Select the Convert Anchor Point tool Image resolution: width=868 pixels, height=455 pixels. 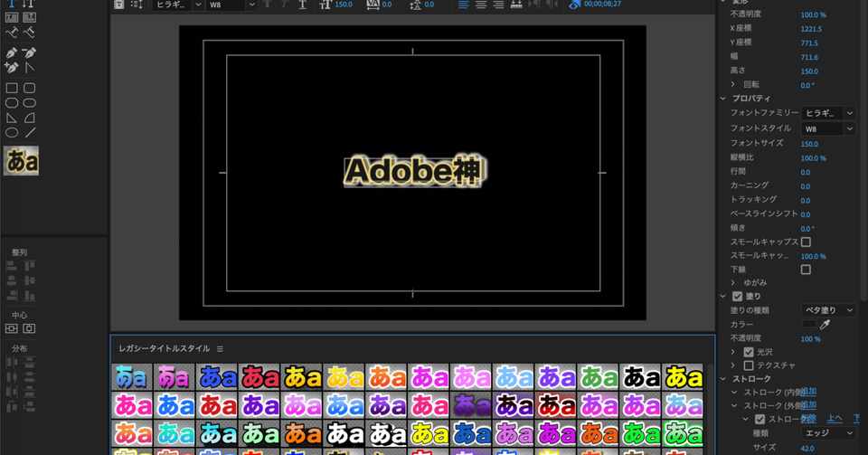pyautogui.click(x=29, y=68)
